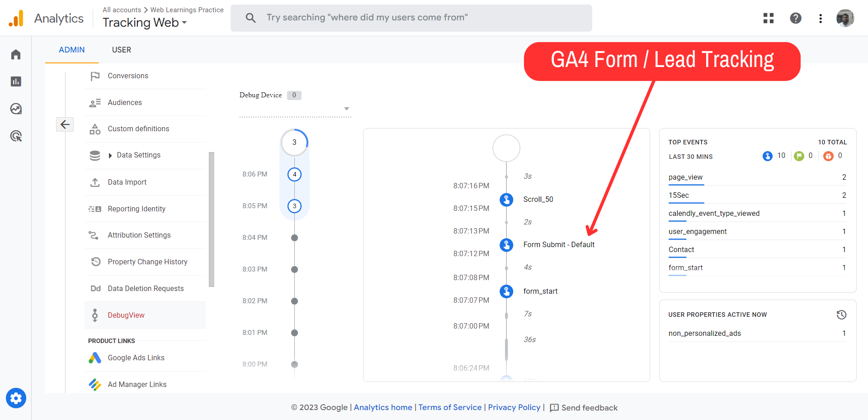The width and height of the screenshot is (868, 420).
Task: Open the Help question-mark icon
Action: point(796,18)
